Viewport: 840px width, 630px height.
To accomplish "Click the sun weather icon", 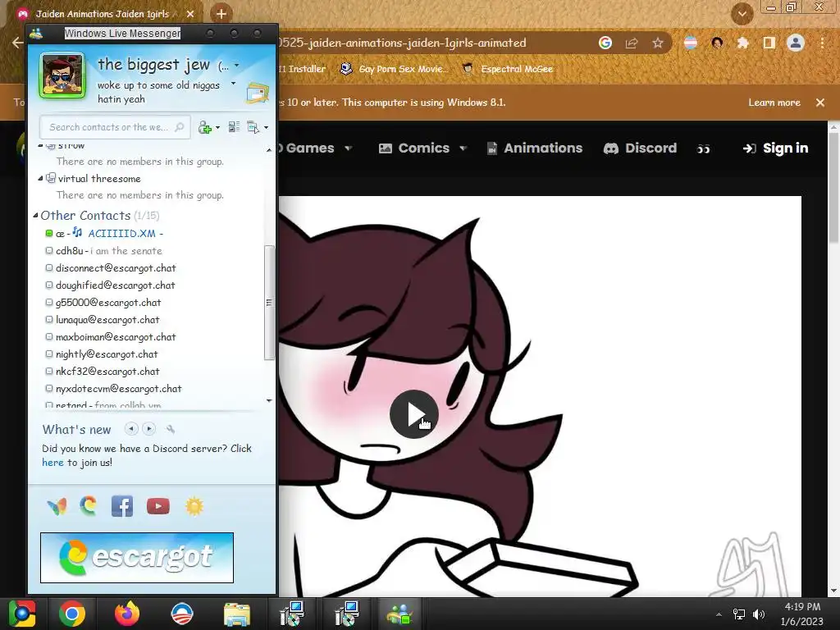I will pos(194,506).
